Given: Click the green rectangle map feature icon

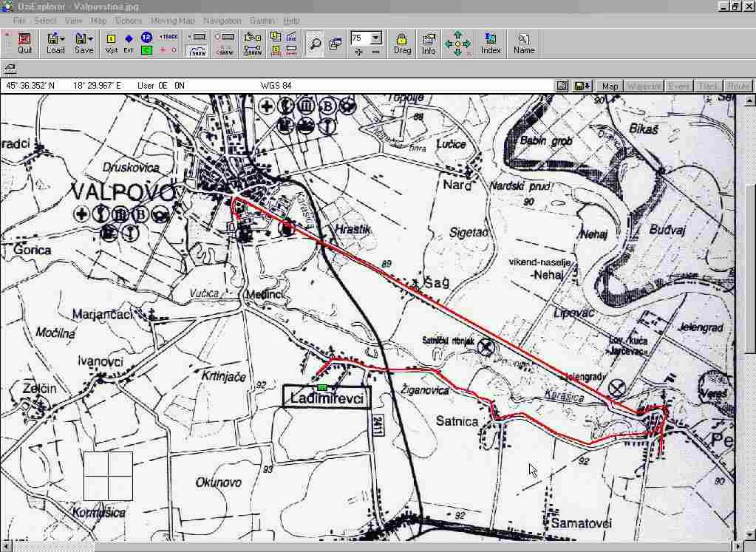Looking at the screenshot, I should click(146, 50).
